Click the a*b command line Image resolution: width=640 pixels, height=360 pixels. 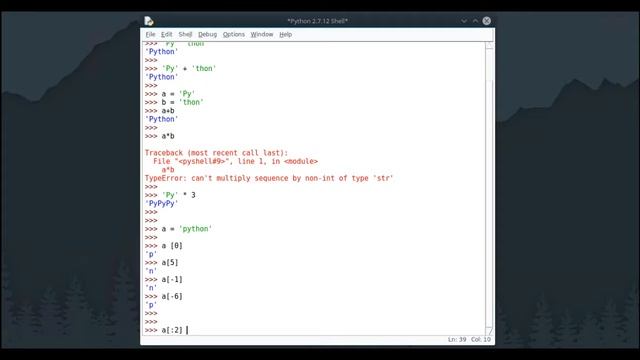pos(160,136)
